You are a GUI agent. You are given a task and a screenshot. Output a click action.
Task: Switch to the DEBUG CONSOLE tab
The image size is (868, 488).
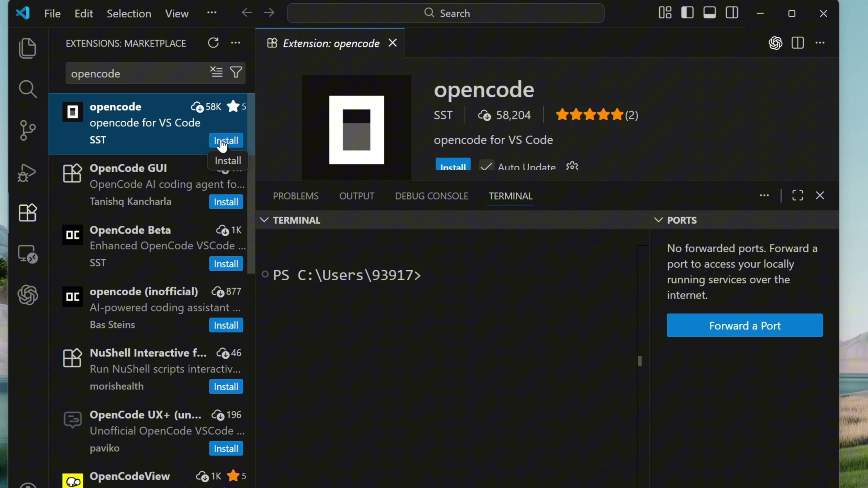(x=431, y=196)
